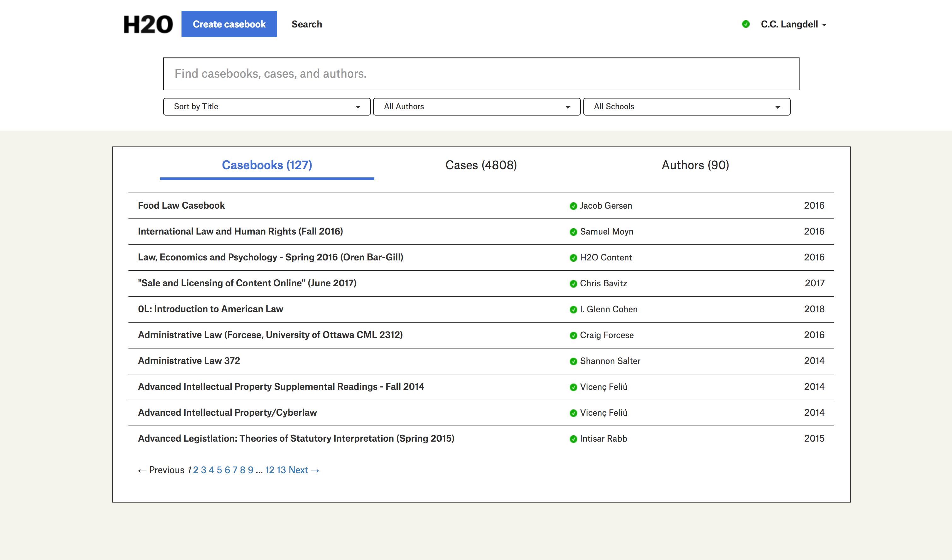Click author name Intisar Rabb

[x=603, y=438]
